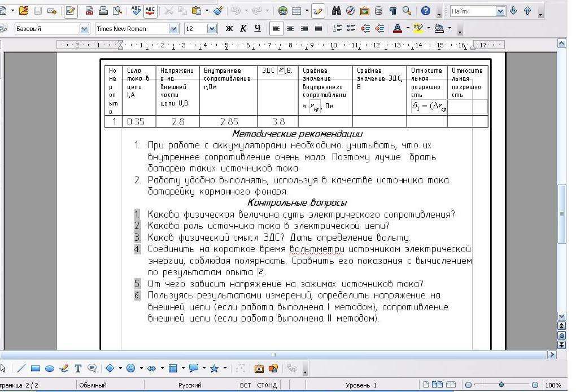Screen dimensions: 576x392
Task: Click ВСТ insert mode in status bar
Action: (245, 385)
